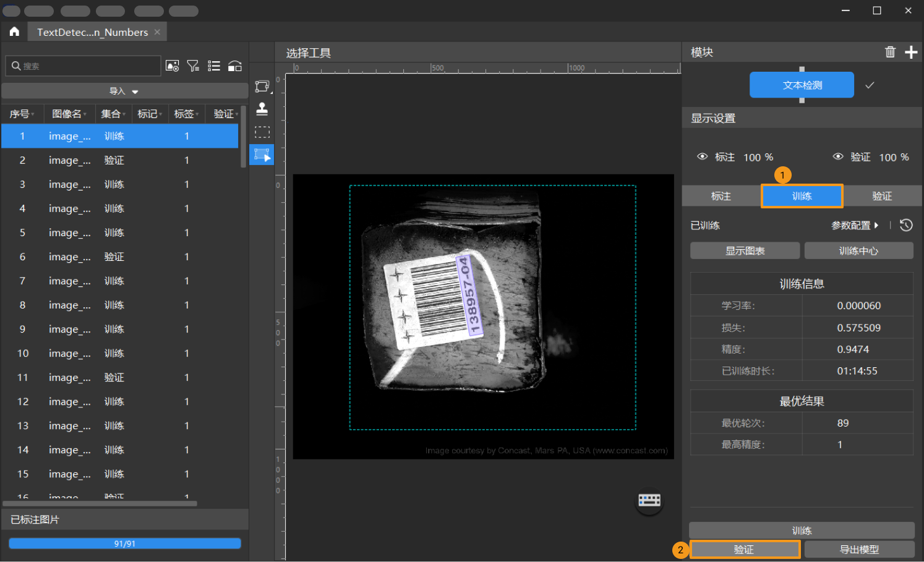Click the barcode sample image in canvas

tap(483, 317)
